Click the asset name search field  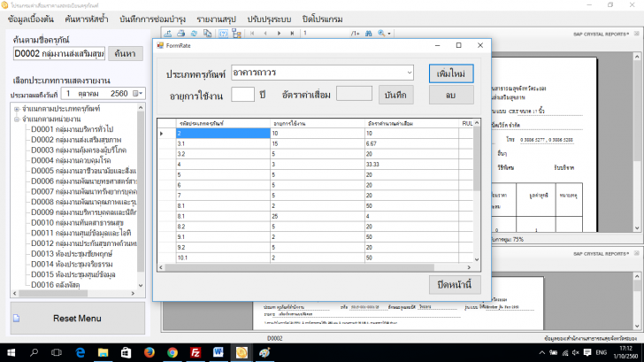59,53
